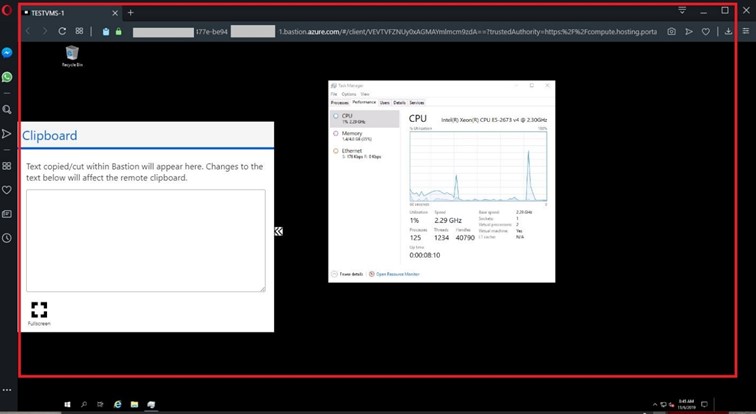The image size is (756, 414).
Task: Click the CPU utilization graph
Action: (x=478, y=166)
